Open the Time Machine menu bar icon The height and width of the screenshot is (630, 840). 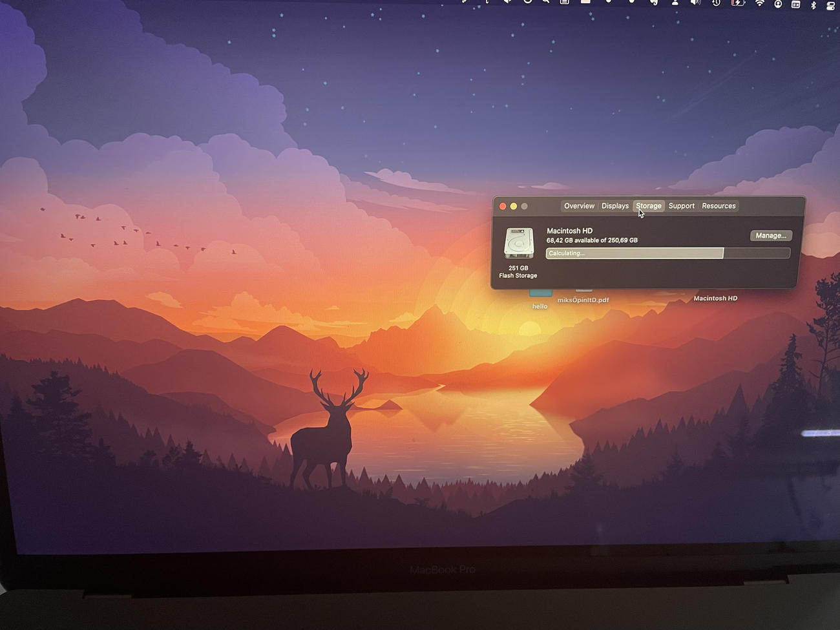click(x=716, y=3)
